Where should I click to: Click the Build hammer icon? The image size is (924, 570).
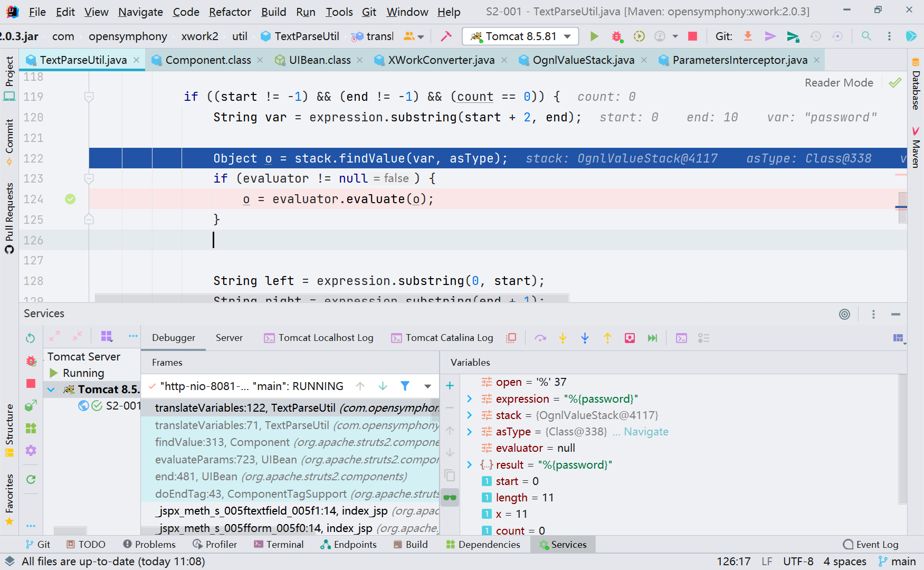click(446, 36)
